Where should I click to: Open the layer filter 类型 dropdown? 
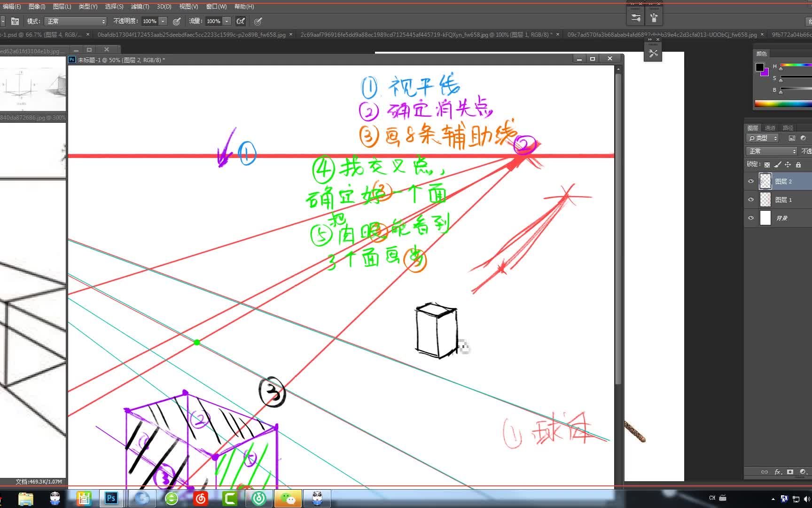(763, 138)
